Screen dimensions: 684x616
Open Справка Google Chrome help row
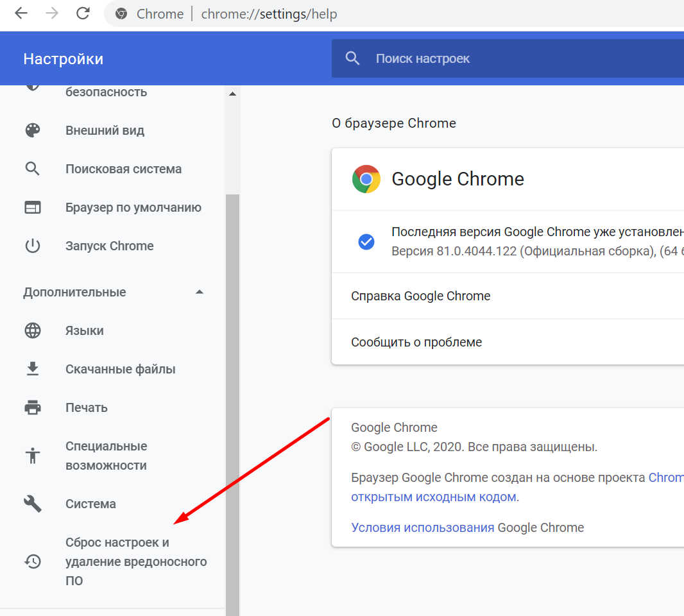(421, 296)
